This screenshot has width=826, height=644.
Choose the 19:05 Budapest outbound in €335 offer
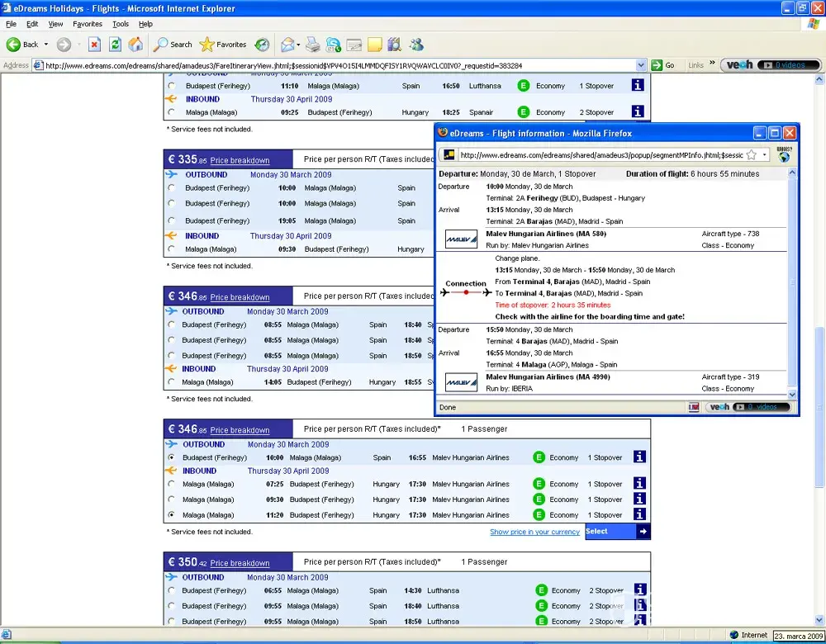[x=171, y=220]
